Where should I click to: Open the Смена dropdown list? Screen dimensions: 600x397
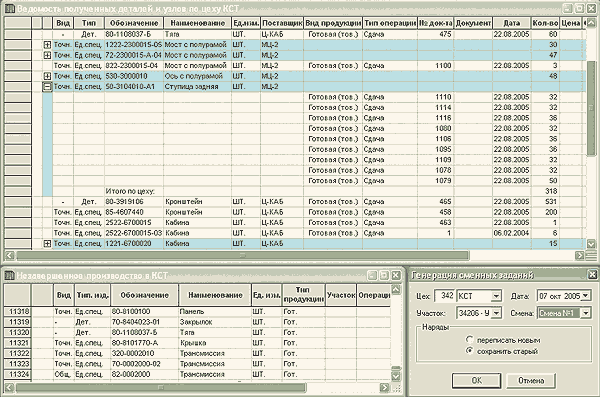point(586,313)
